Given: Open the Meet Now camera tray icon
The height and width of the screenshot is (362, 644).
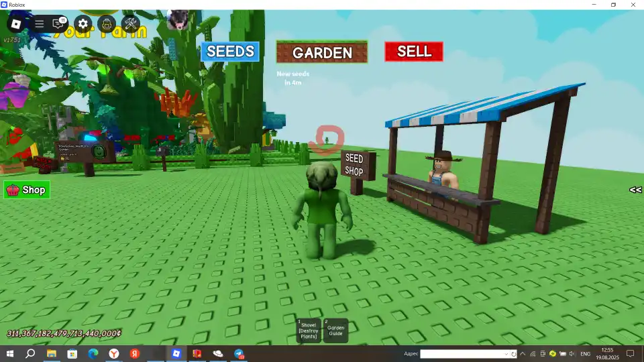Looking at the screenshot, I should (543, 354).
